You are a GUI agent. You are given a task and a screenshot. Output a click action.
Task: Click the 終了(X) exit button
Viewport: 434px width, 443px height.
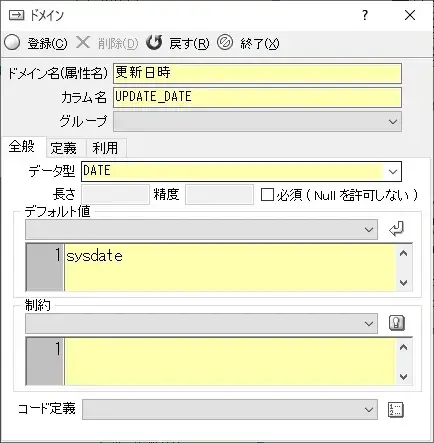(248, 43)
